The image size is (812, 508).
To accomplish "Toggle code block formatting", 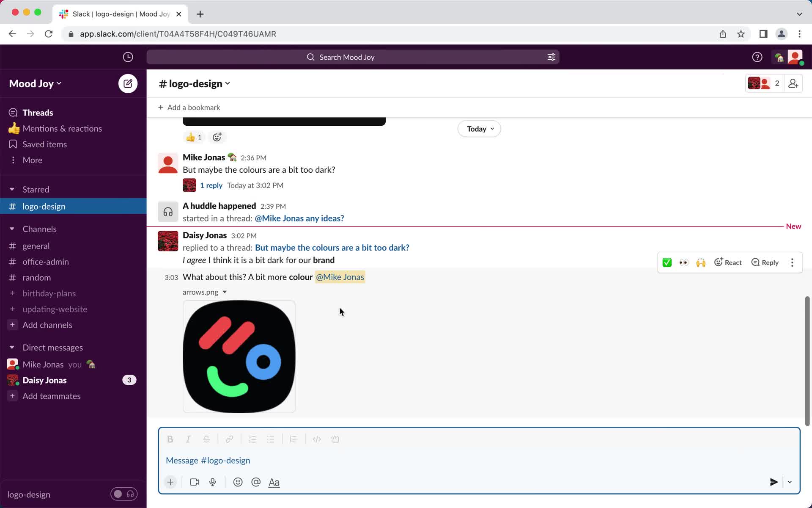I will tap(335, 439).
